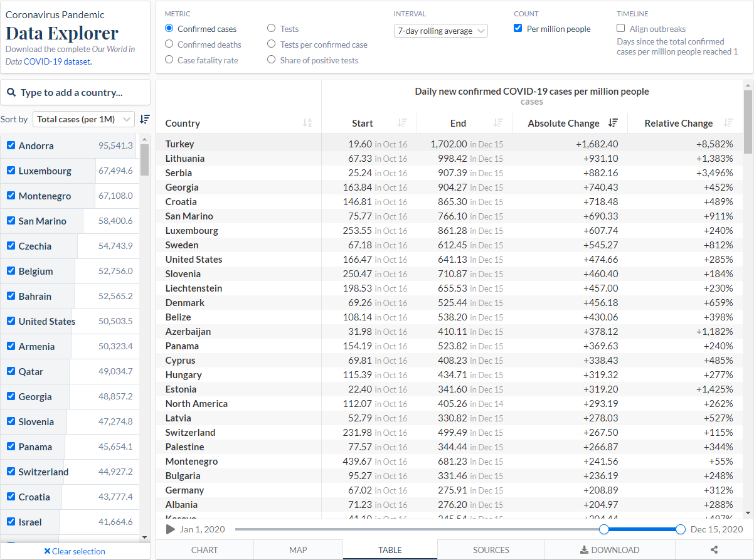Screen dimensions: 754x560
Task: Click the share icon in bottom bar
Action: (x=714, y=550)
